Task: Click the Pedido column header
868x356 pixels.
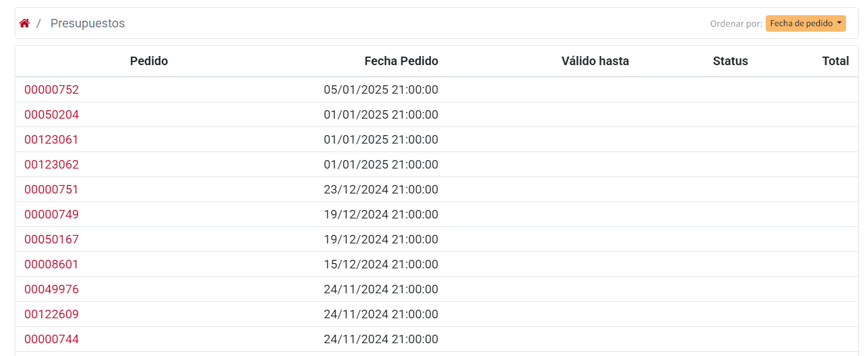Action: [149, 61]
